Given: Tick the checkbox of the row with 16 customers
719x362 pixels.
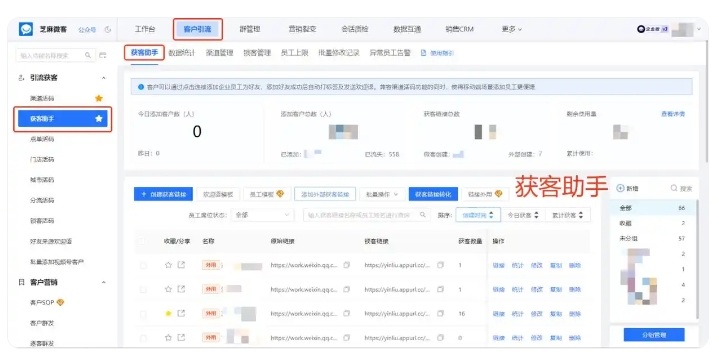Looking at the screenshot, I should (143, 314).
